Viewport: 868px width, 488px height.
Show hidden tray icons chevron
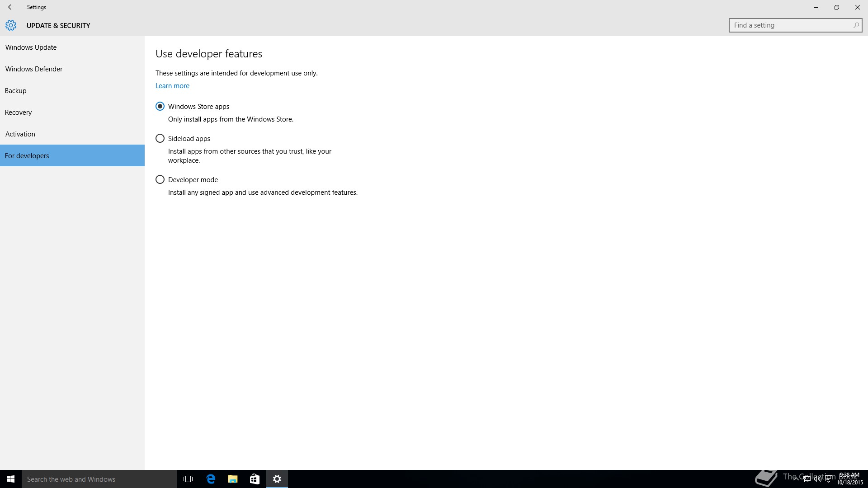coord(796,479)
